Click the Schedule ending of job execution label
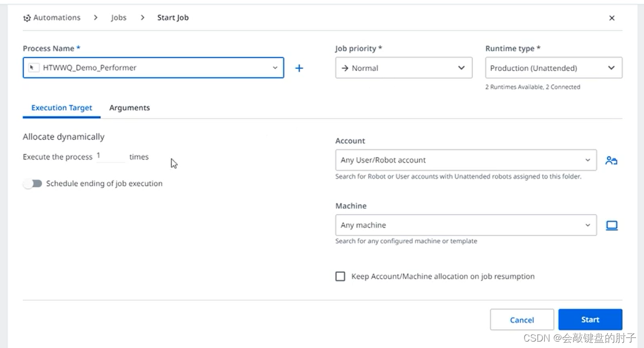The width and height of the screenshot is (644, 348). pyautogui.click(x=104, y=184)
